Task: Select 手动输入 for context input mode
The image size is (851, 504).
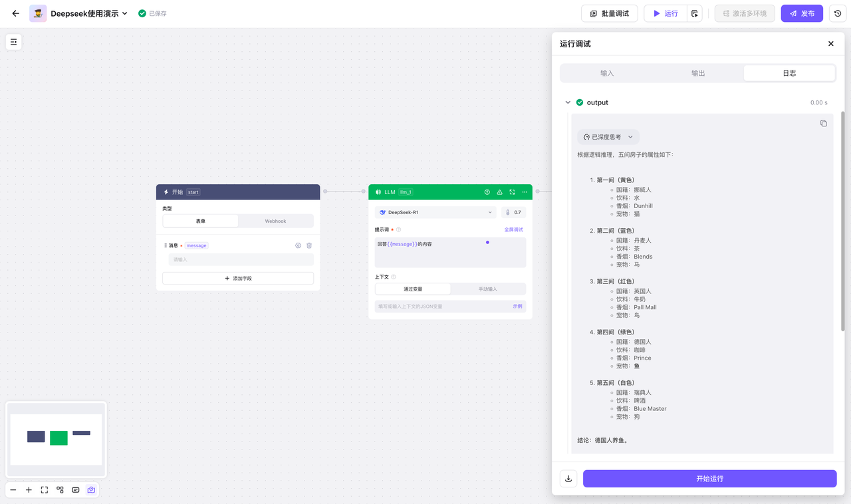Action: [487, 289]
